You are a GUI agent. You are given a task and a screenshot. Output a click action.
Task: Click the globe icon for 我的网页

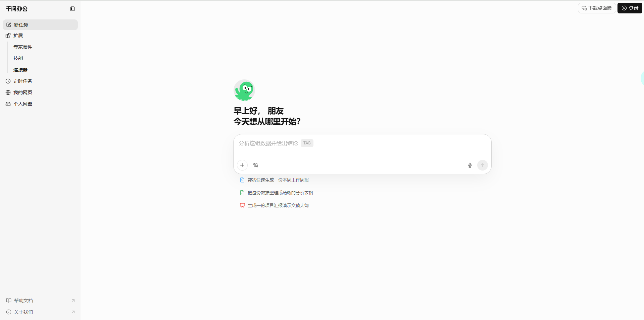(8, 92)
